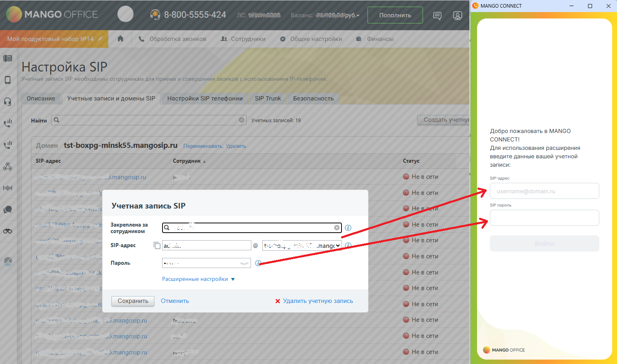Go to home page via house icon

[120, 39]
